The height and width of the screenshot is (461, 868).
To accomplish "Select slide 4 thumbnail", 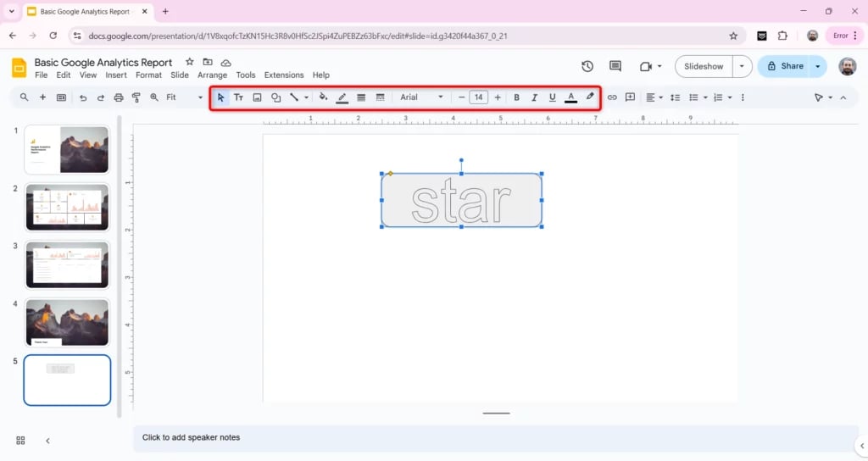I will [x=67, y=322].
